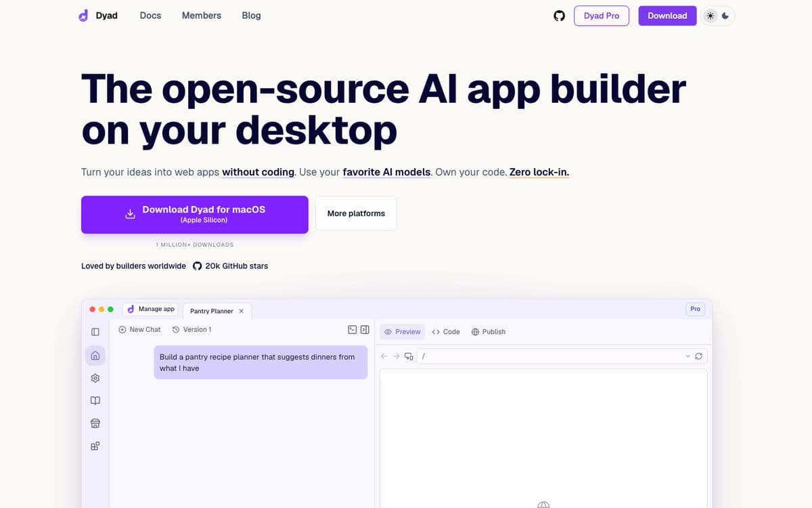Screen dimensions: 812x508
Task: Click the 'without coding' underlined text
Action: coord(258,172)
